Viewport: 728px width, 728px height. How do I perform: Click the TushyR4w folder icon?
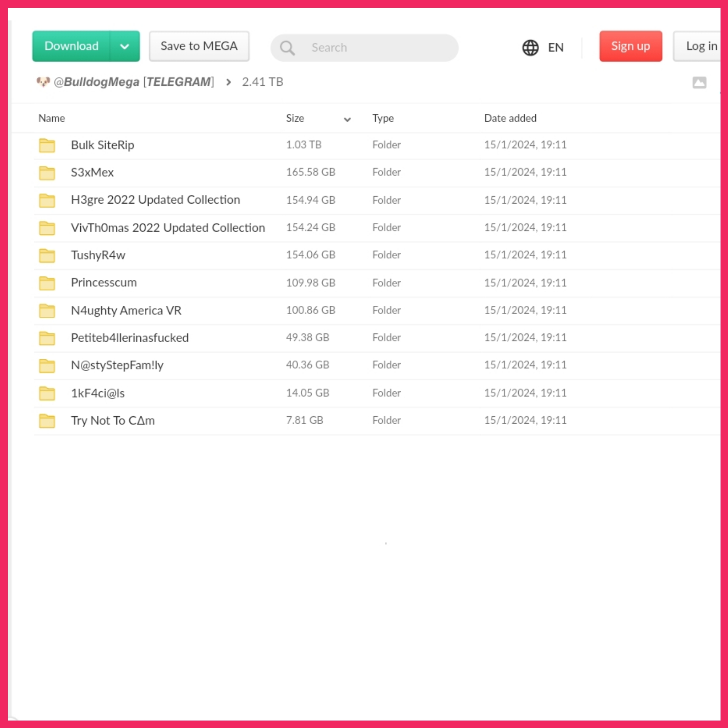[47, 256]
